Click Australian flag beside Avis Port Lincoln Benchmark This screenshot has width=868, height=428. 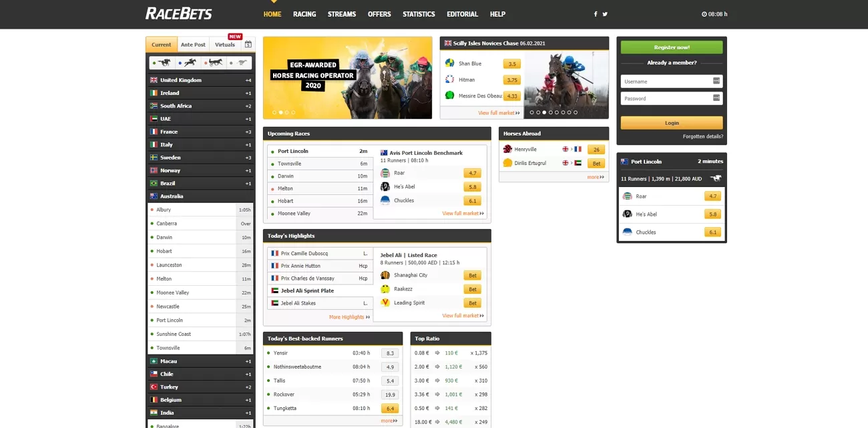click(384, 153)
